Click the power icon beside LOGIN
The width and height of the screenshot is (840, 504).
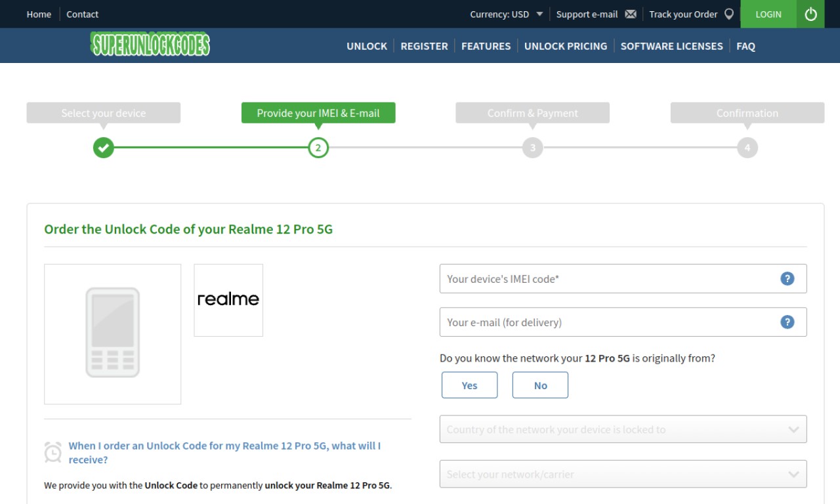point(810,14)
